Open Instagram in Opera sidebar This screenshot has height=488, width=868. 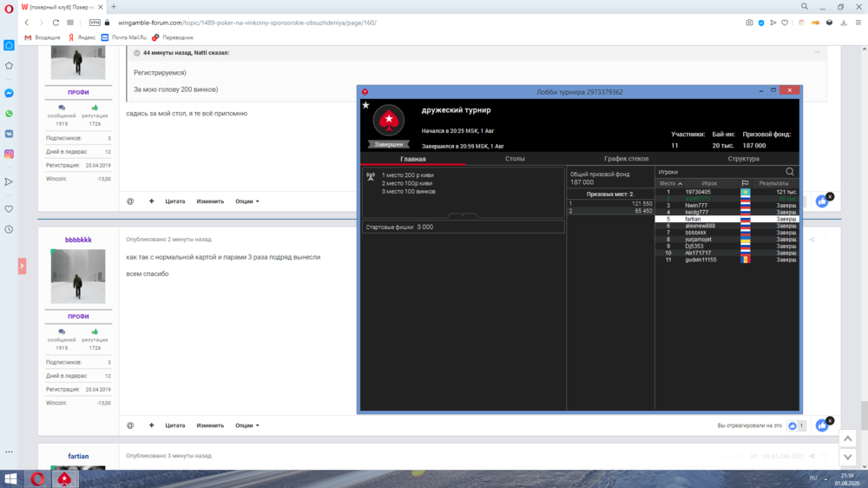[x=9, y=154]
